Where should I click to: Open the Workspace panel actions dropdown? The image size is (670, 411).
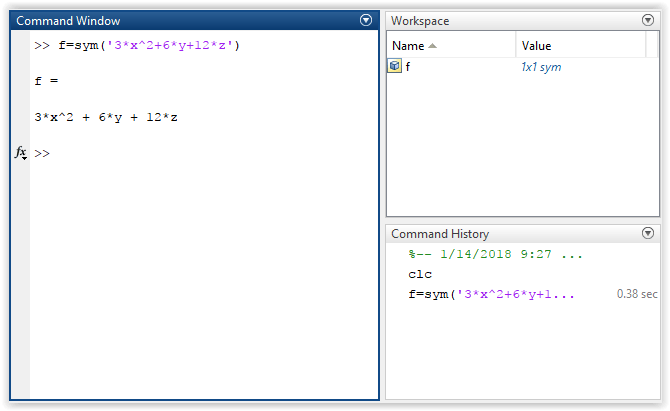click(x=648, y=20)
